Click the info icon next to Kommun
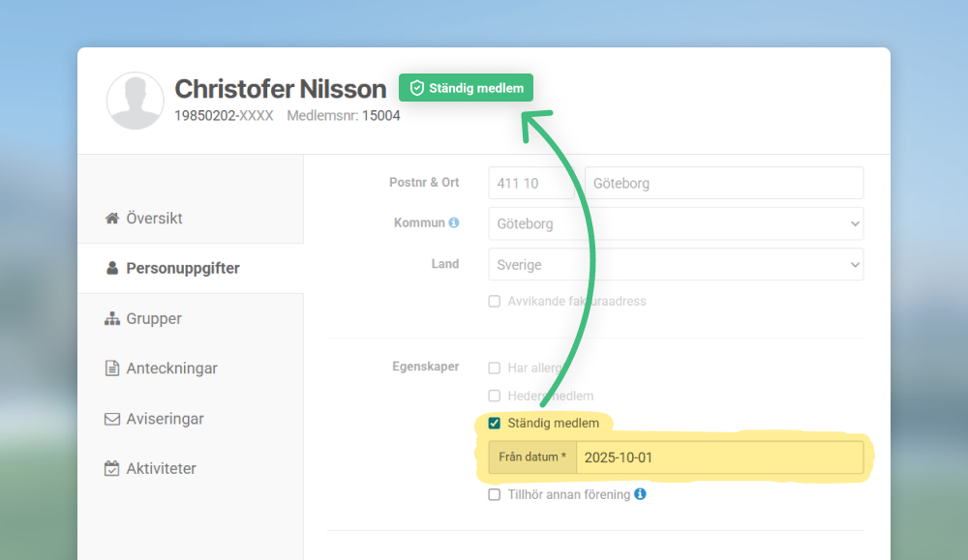 [x=454, y=222]
